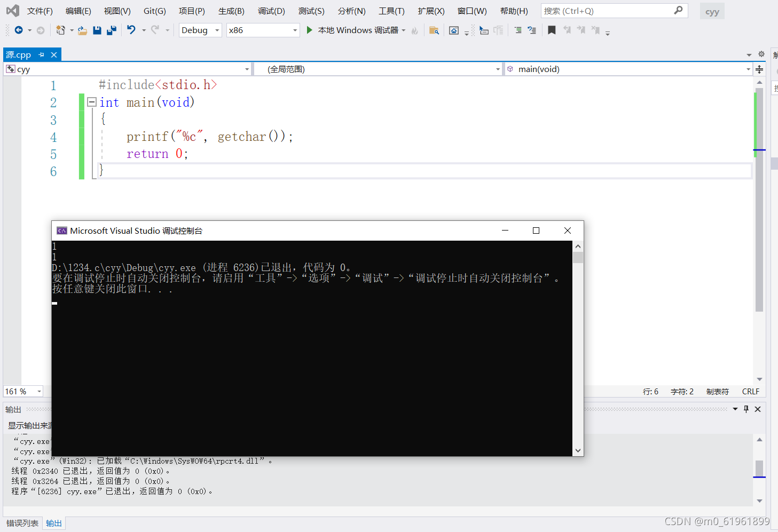Click the Visual Studio logo icon
The width and height of the screenshot is (778, 532).
tap(12, 11)
